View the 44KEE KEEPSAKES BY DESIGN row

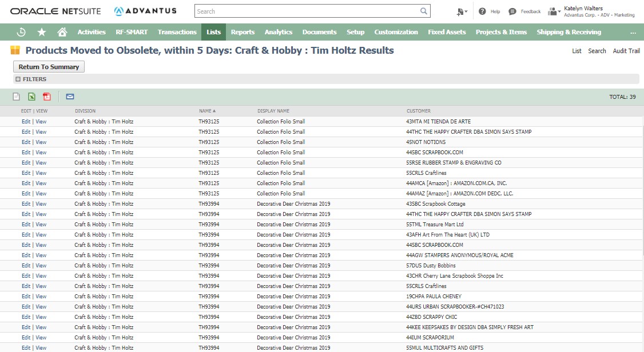[x=41, y=327]
